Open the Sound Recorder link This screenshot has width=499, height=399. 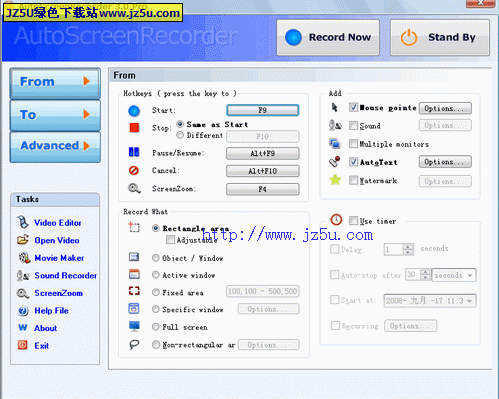pos(66,275)
